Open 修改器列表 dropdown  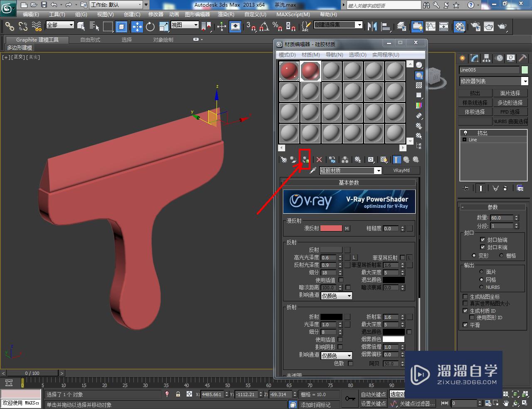tap(494, 81)
